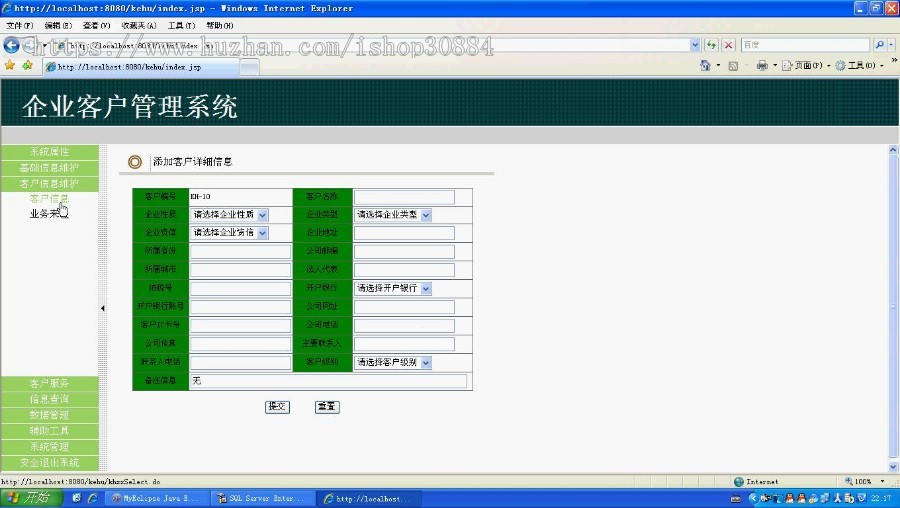
Task: Click the Refresh page icon
Action: click(x=712, y=45)
